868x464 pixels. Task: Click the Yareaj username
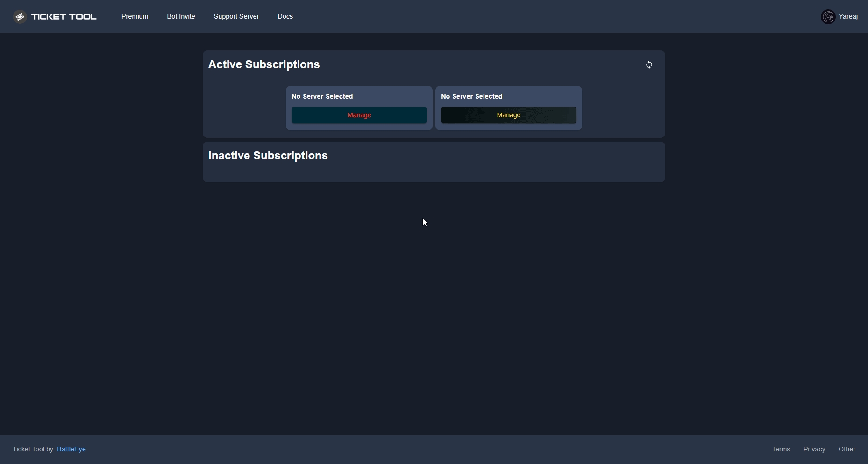click(848, 16)
